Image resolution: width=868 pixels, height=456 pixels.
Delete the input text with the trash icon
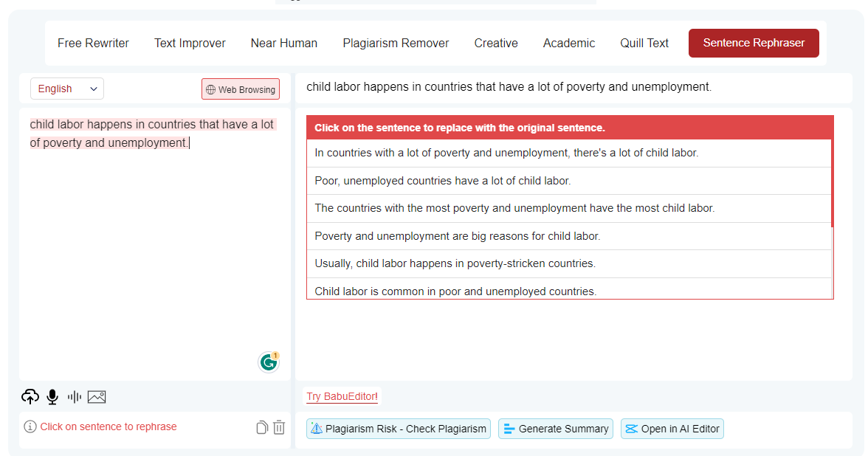[279, 427]
